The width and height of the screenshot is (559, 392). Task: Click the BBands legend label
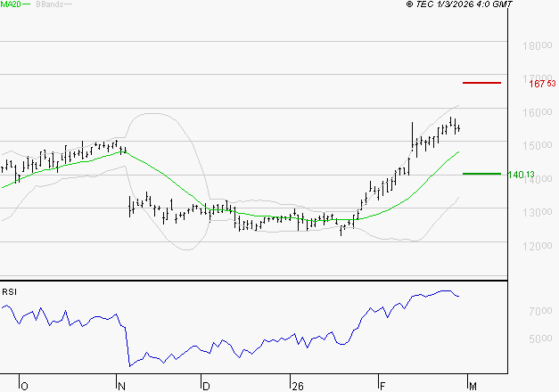click(50, 4)
